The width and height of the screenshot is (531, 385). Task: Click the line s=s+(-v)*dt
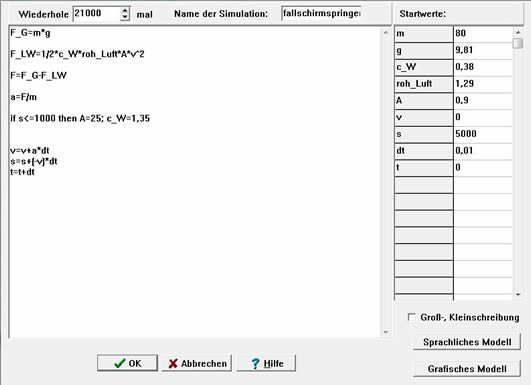[x=34, y=161]
